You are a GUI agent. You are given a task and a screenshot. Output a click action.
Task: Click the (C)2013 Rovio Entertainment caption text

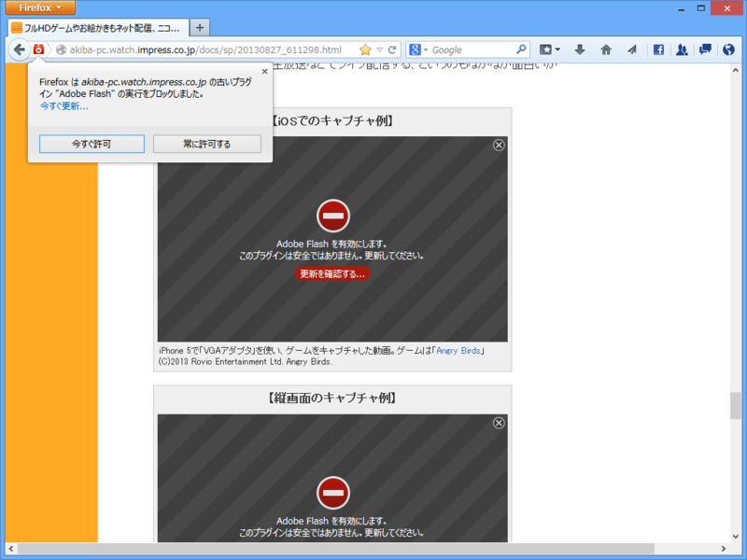246,362
